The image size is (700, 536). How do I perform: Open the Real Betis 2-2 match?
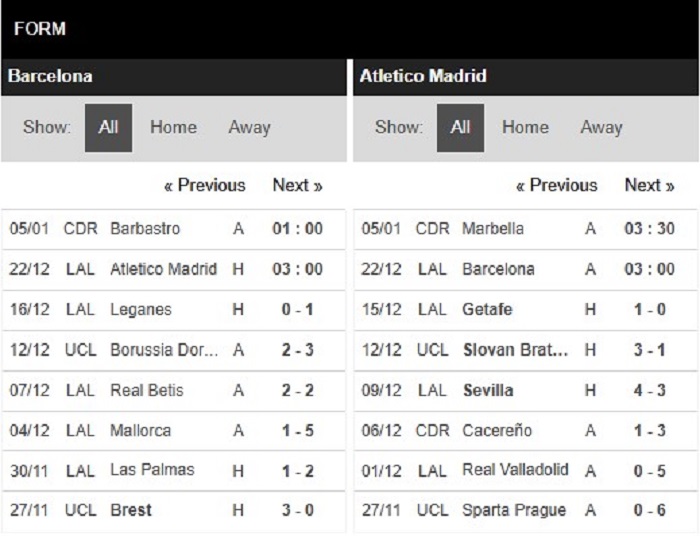point(173,391)
